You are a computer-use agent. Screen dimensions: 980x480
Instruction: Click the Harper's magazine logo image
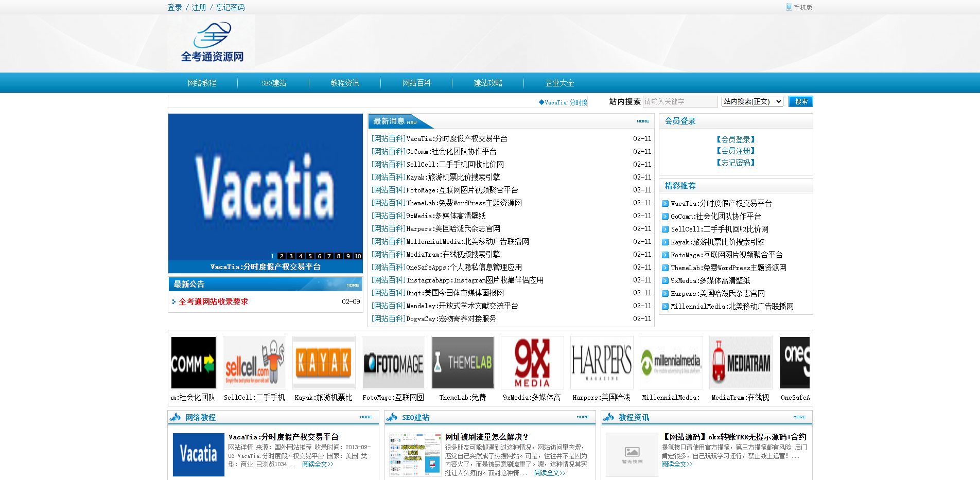pos(602,363)
